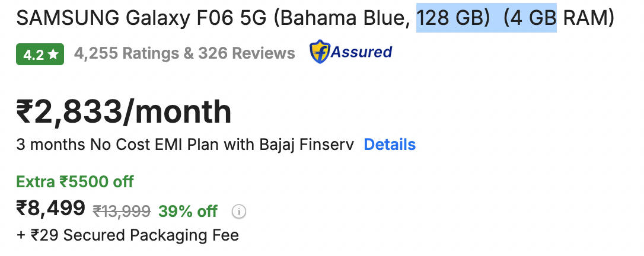644x256 pixels.
Task: Click the Extra ₹5500 off offer text
Action: click(75, 181)
